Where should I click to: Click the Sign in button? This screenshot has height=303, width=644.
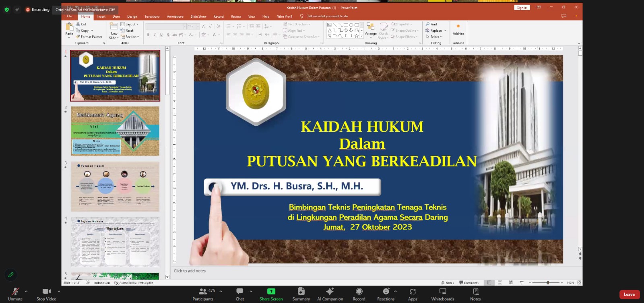point(522,8)
